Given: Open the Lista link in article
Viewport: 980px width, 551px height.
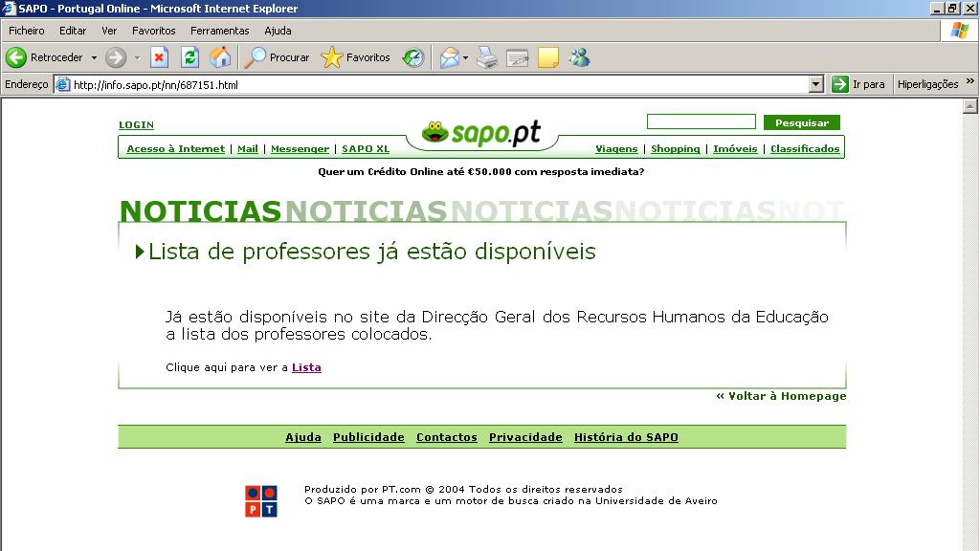Looking at the screenshot, I should click(306, 367).
